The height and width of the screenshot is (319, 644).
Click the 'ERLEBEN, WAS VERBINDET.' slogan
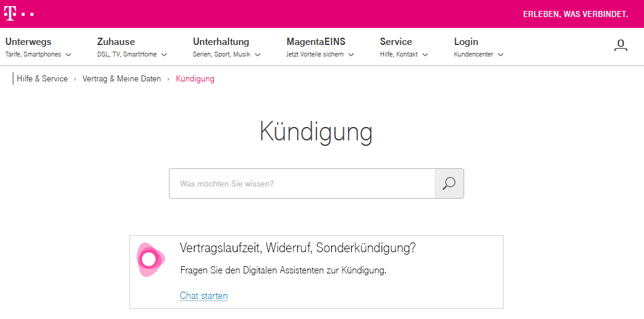pos(575,15)
